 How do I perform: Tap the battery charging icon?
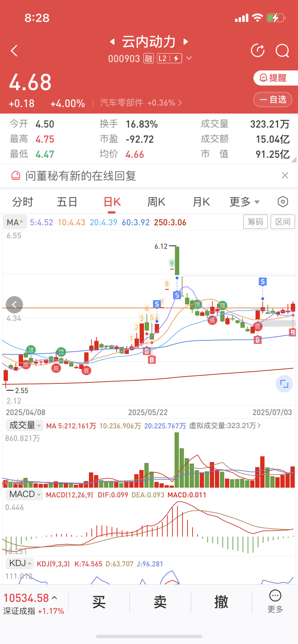[x=276, y=18]
